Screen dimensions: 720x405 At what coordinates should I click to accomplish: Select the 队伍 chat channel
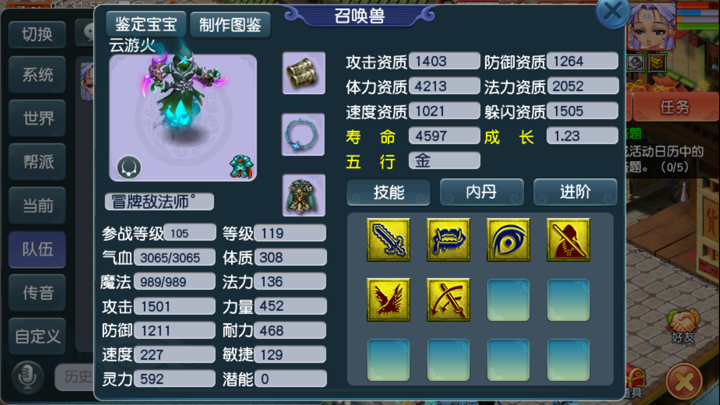tap(37, 249)
